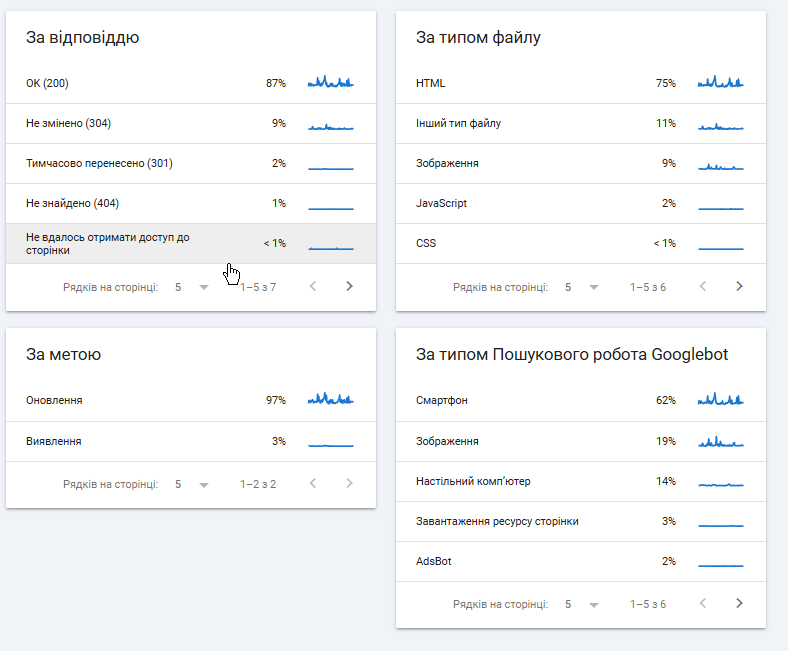788x651 pixels.
Task: Open rows-per-page dropdown in За метою card
Action: (191, 484)
